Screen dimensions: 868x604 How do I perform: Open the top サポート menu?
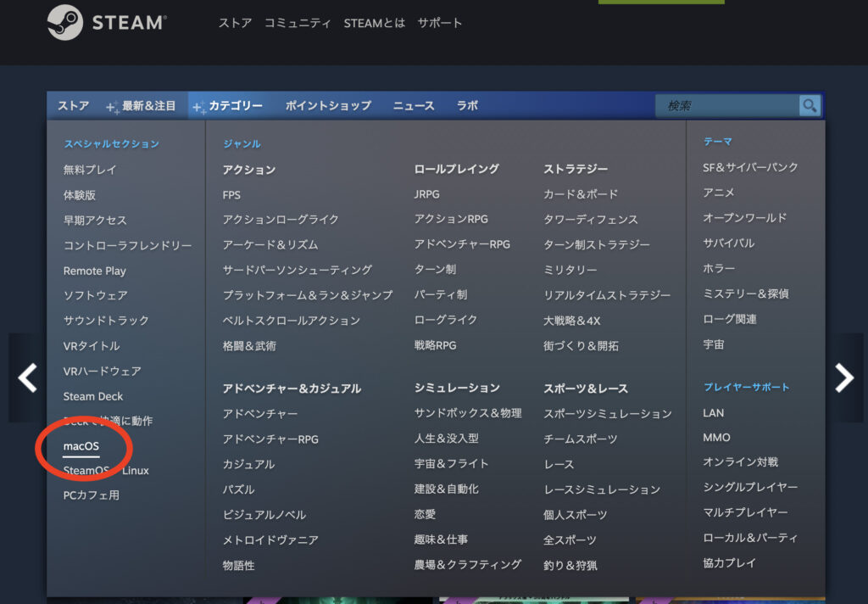pos(440,23)
